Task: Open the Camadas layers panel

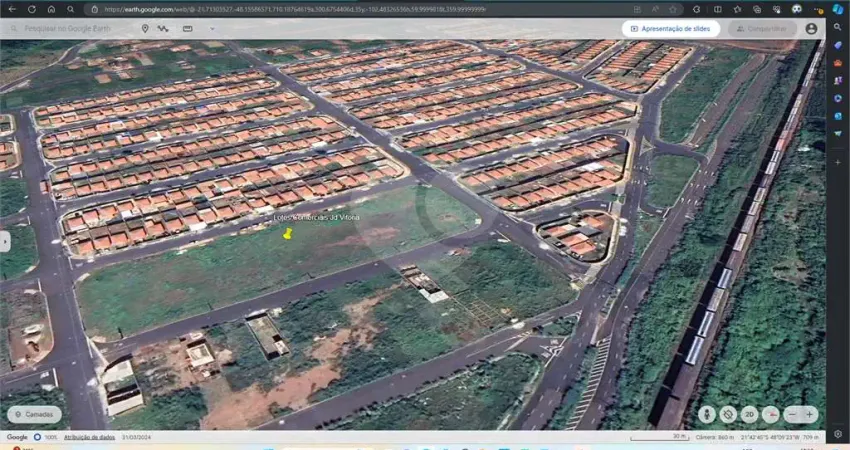Action: (x=34, y=414)
